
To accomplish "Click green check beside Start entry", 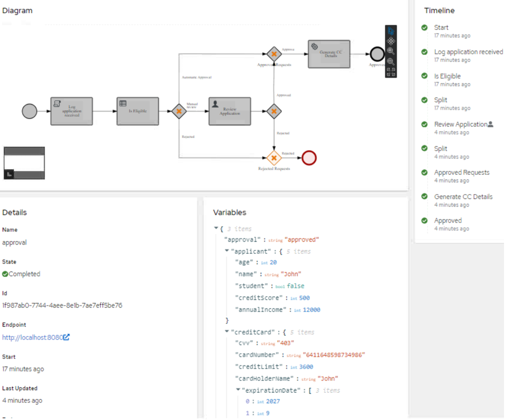I will pyautogui.click(x=424, y=28).
